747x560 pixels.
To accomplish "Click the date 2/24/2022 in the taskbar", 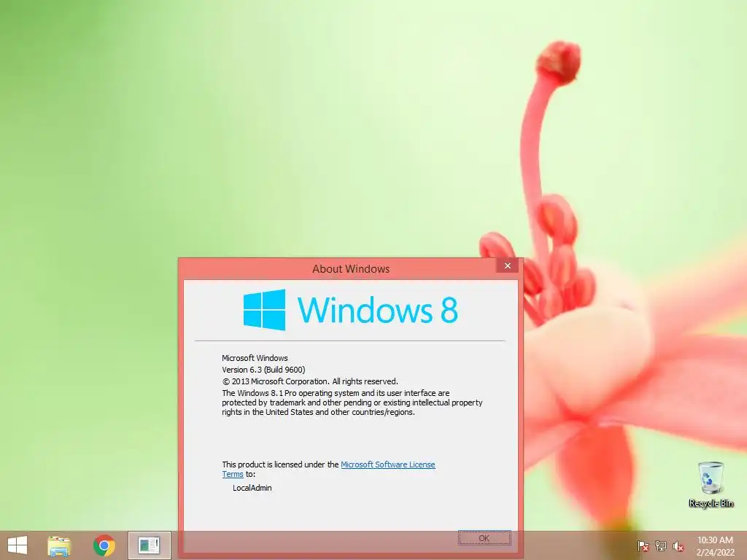I will click(x=715, y=553).
